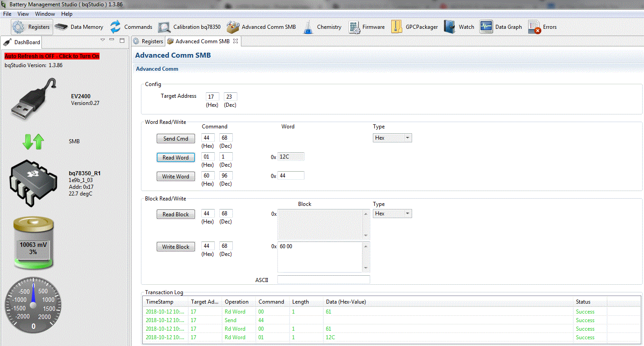Click the Read Word button
This screenshot has width=644, height=346.
(176, 157)
